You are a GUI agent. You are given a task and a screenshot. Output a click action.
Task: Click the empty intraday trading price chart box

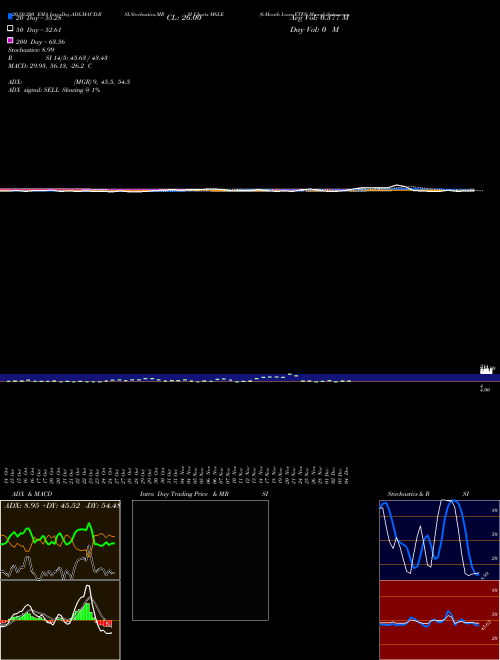tap(200, 560)
